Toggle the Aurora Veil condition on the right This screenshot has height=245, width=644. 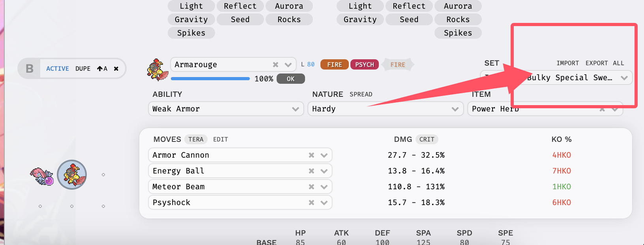click(458, 6)
